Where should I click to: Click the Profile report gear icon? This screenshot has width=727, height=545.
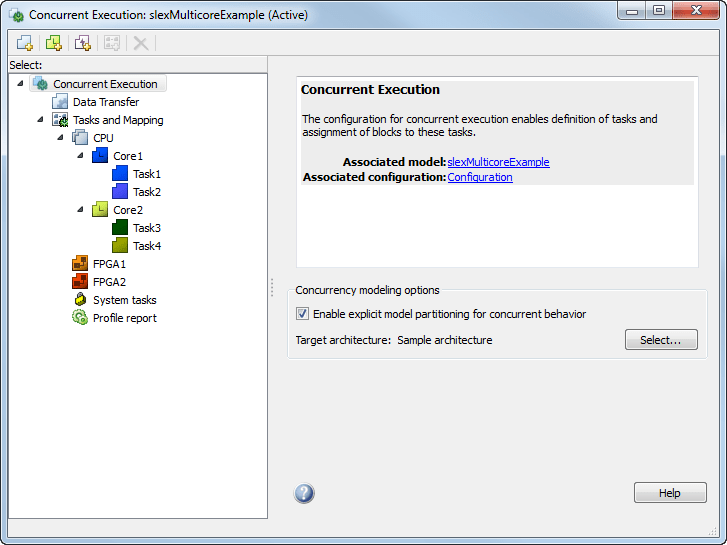[x=80, y=318]
